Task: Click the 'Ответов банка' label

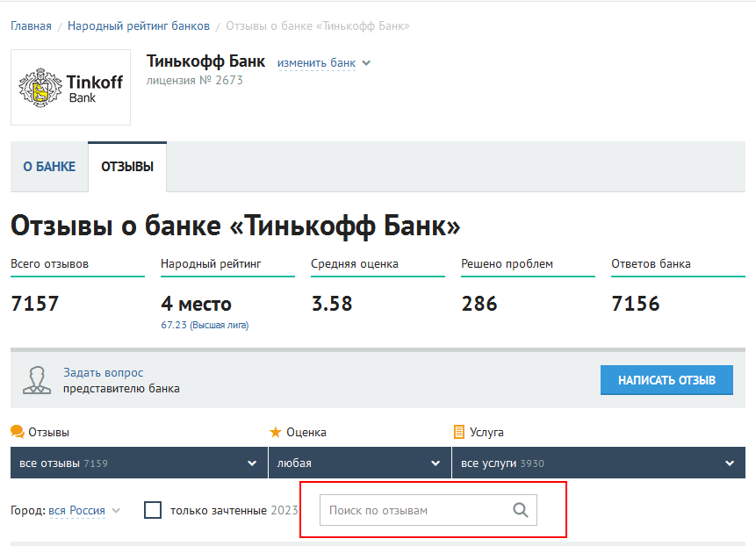Action: 651,264
